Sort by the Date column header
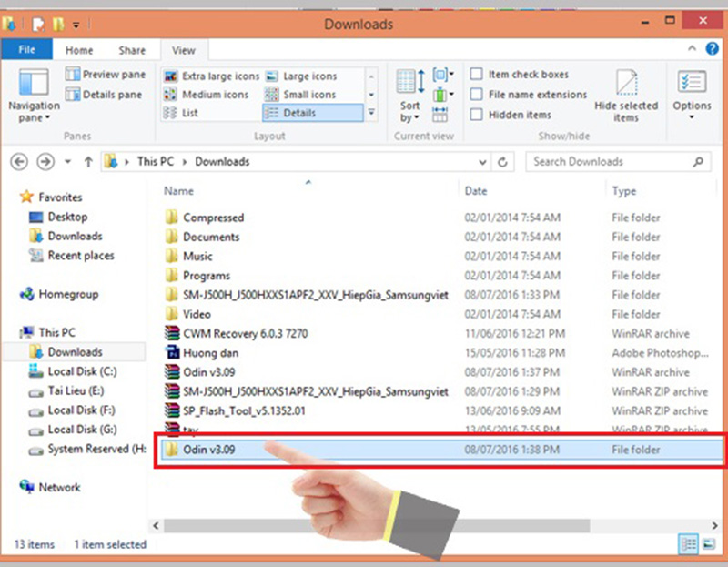Image resolution: width=728 pixels, height=567 pixels. (x=476, y=191)
